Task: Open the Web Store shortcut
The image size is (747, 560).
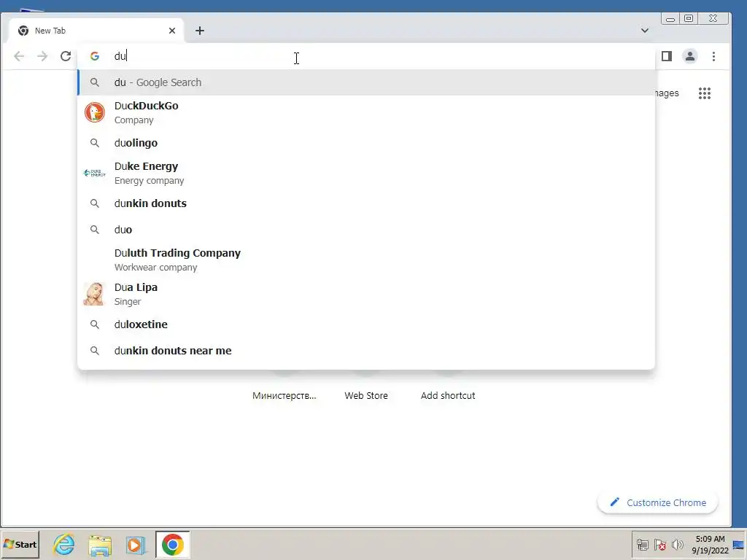Action: 366,395
